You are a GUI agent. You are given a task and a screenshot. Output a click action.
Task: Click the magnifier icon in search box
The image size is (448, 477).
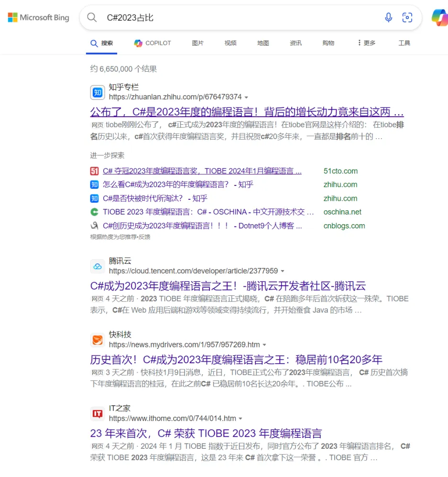(92, 18)
